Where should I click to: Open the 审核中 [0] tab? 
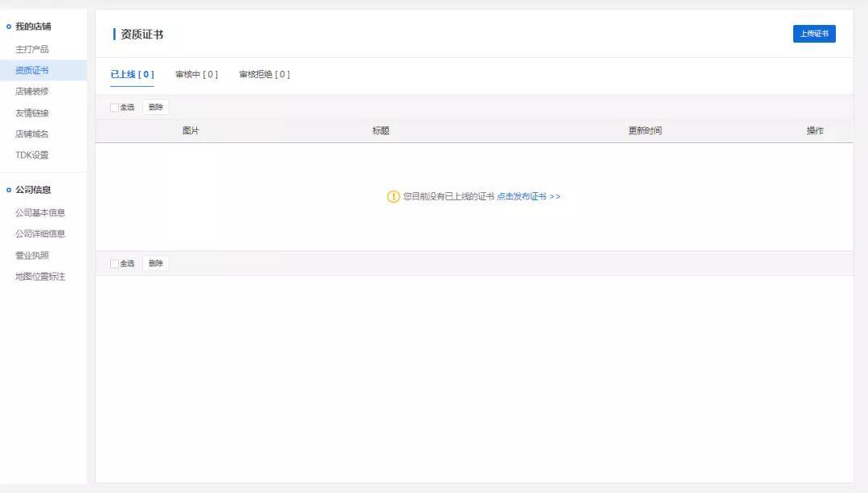(x=197, y=74)
